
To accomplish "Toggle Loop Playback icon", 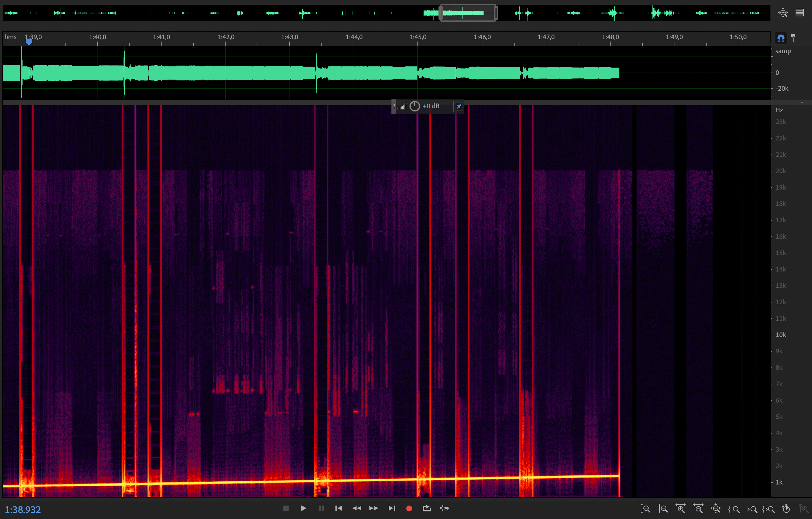I will pyautogui.click(x=426, y=508).
